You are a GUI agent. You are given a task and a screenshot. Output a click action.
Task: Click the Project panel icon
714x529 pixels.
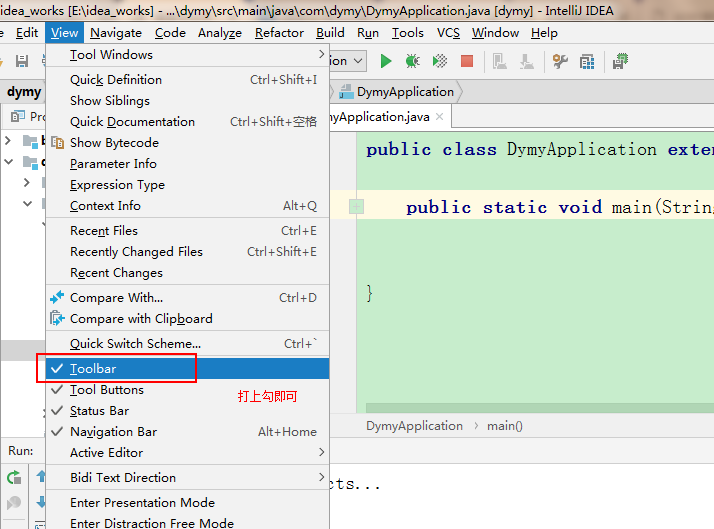(18, 117)
